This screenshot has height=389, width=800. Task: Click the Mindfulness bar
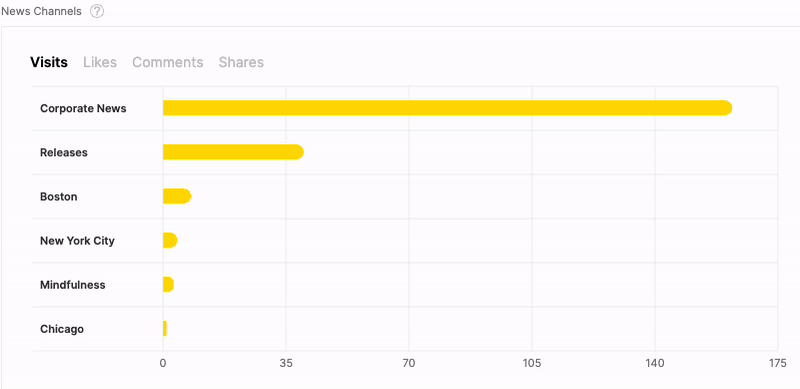(x=168, y=284)
